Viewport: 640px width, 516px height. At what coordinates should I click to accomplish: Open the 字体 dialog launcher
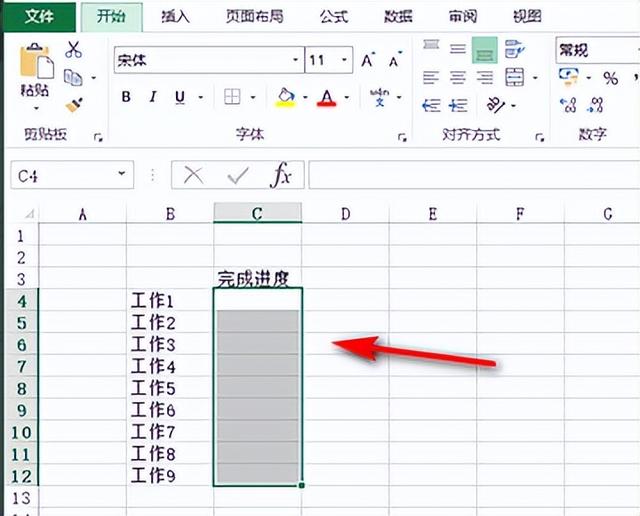pos(402,138)
